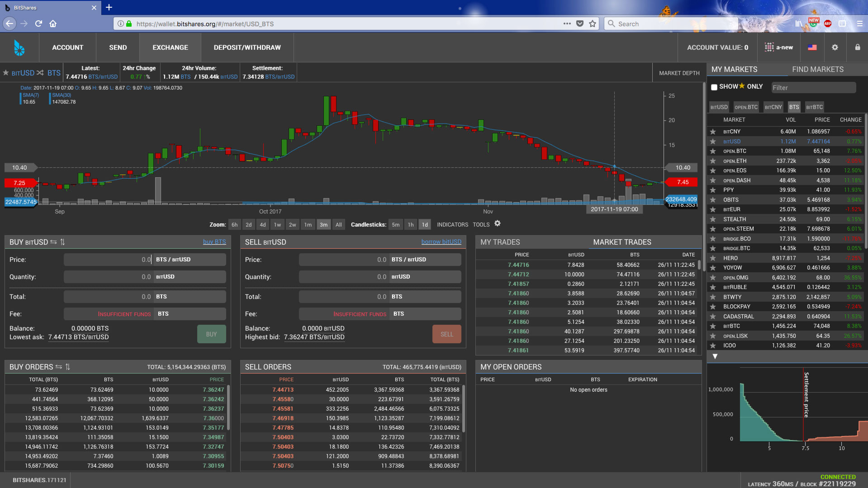Reload the browser page

coord(38,24)
